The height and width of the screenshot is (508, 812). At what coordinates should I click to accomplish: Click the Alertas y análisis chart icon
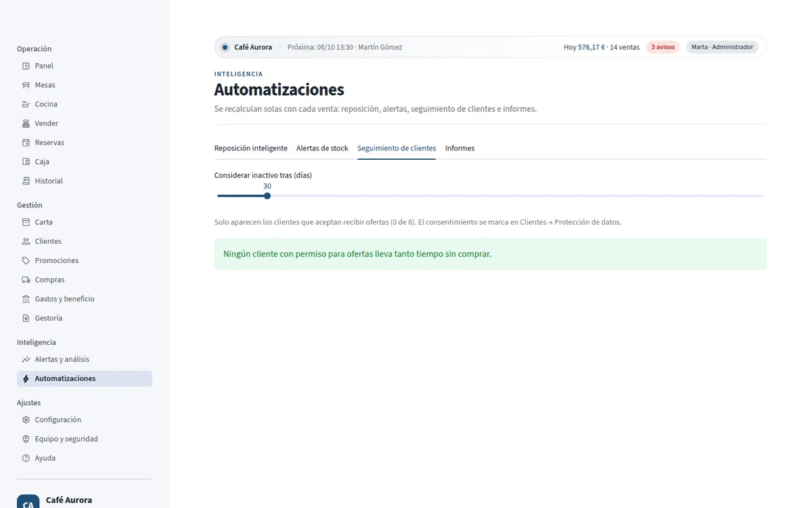tap(26, 360)
